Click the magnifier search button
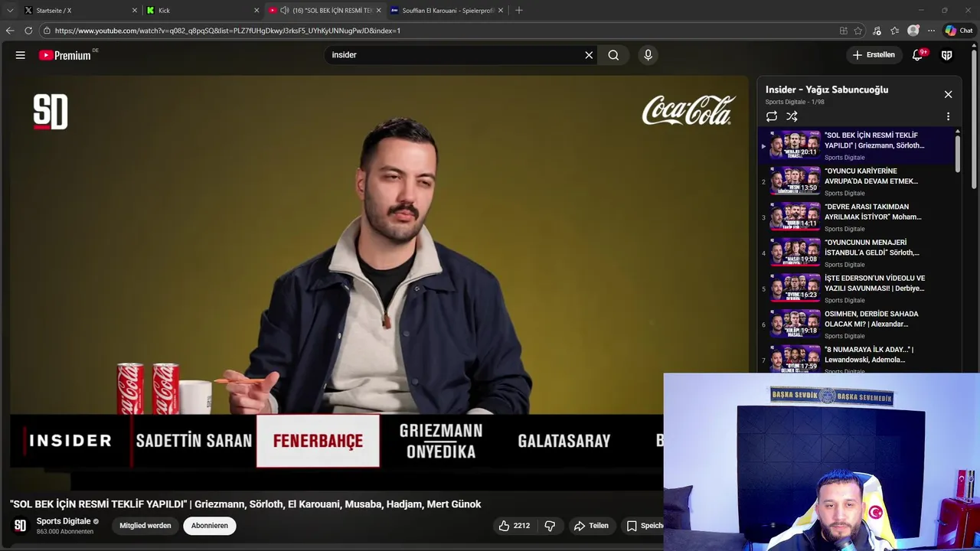 click(613, 55)
